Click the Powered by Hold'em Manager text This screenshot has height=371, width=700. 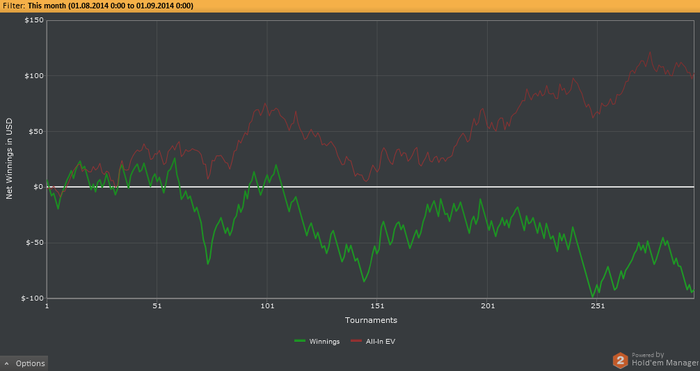point(665,360)
